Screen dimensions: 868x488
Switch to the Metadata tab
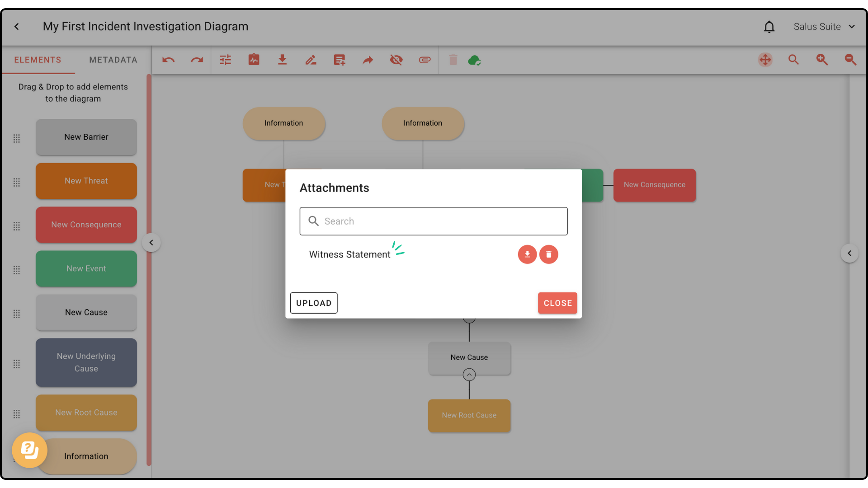[x=113, y=60]
